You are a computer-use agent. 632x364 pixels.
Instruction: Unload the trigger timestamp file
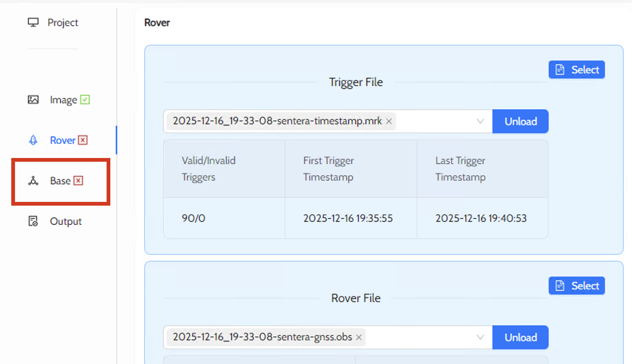click(520, 121)
